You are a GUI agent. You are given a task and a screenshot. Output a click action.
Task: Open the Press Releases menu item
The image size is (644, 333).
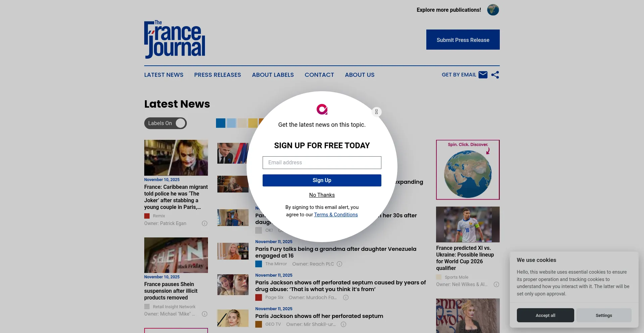point(217,75)
